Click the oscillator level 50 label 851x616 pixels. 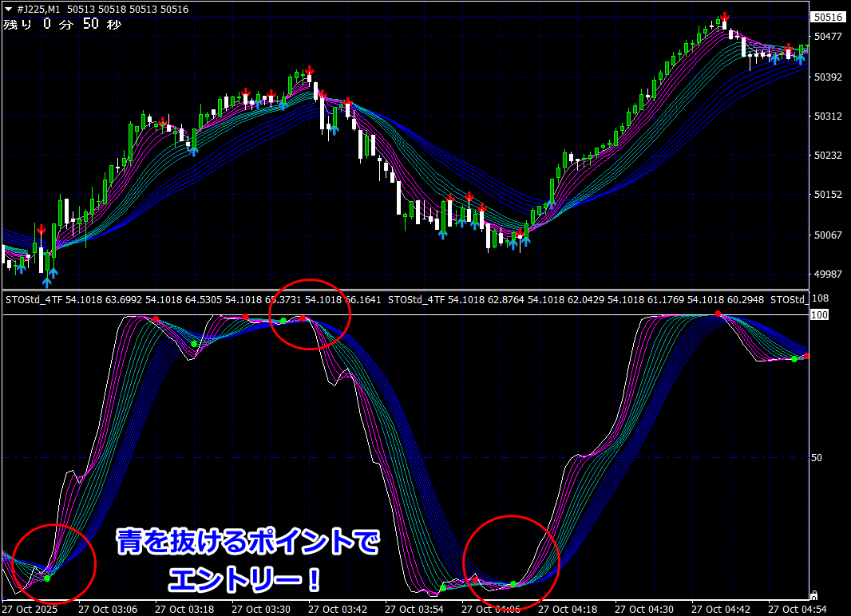pyautogui.click(x=816, y=458)
